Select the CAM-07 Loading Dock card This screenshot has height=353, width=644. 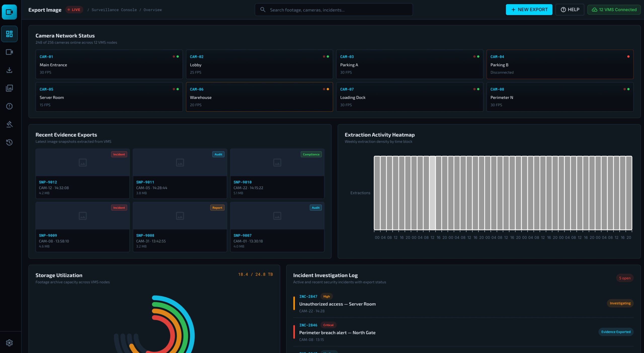tap(410, 97)
